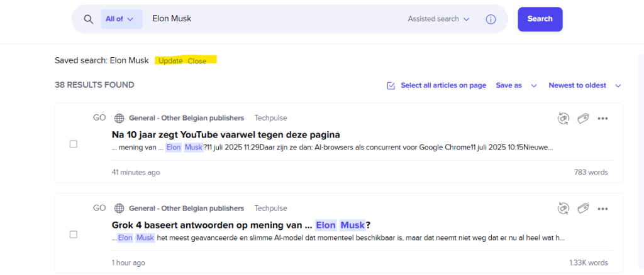The height and width of the screenshot is (275, 644).
Task: Click the magnifying glass search icon
Action: pos(89,19)
